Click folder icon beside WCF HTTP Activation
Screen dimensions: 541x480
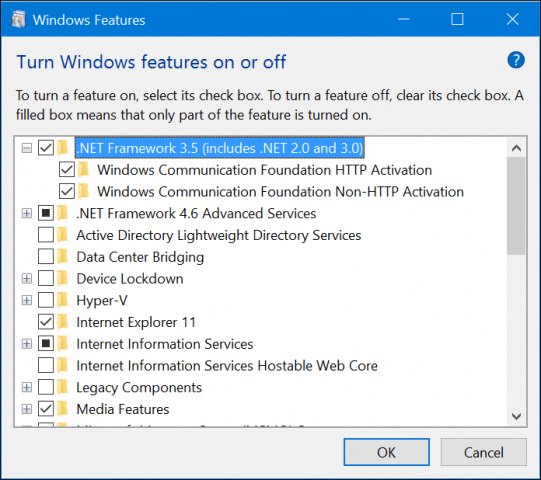click(83, 169)
